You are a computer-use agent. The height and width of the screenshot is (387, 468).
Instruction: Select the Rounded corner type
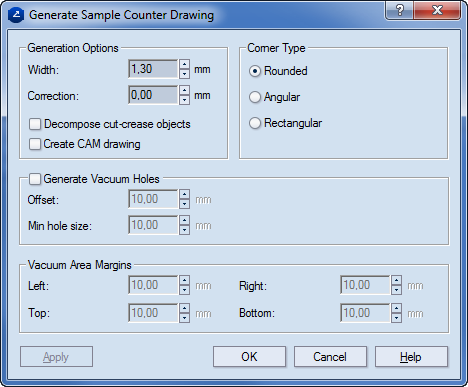255,71
